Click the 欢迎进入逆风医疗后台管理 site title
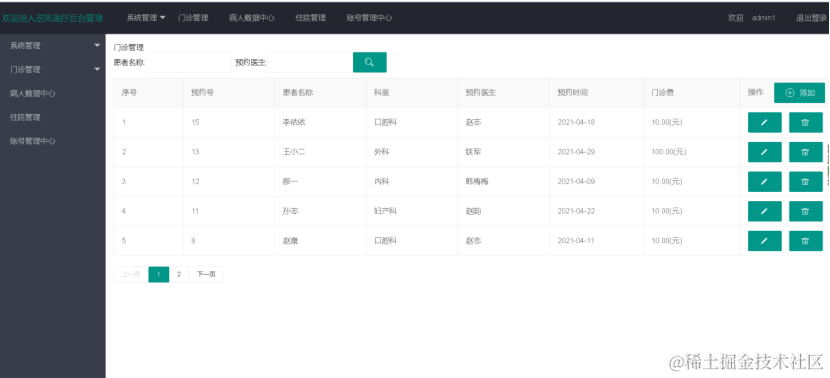Image resolution: width=830 pixels, height=378 pixels. (x=52, y=18)
